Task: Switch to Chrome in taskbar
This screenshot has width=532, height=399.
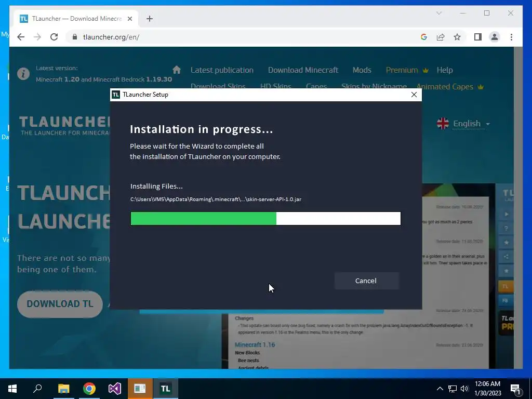Action: click(x=89, y=389)
